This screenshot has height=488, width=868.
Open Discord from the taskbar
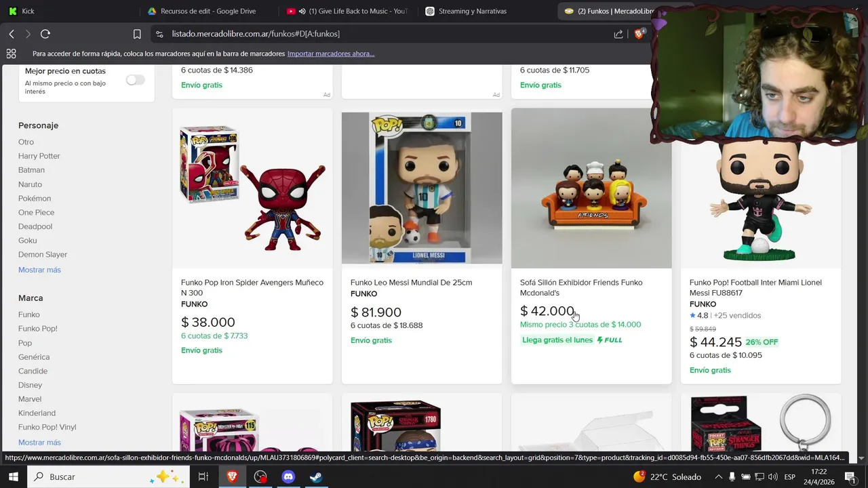pyautogui.click(x=288, y=476)
